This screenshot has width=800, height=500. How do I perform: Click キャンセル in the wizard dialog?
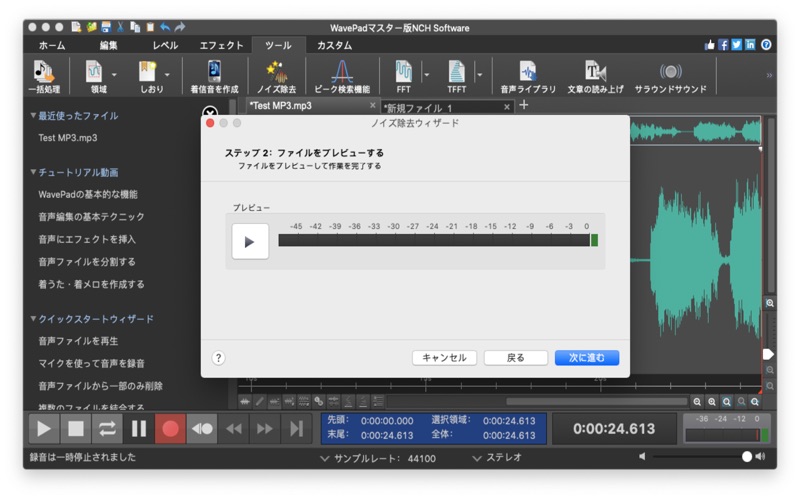coord(444,358)
